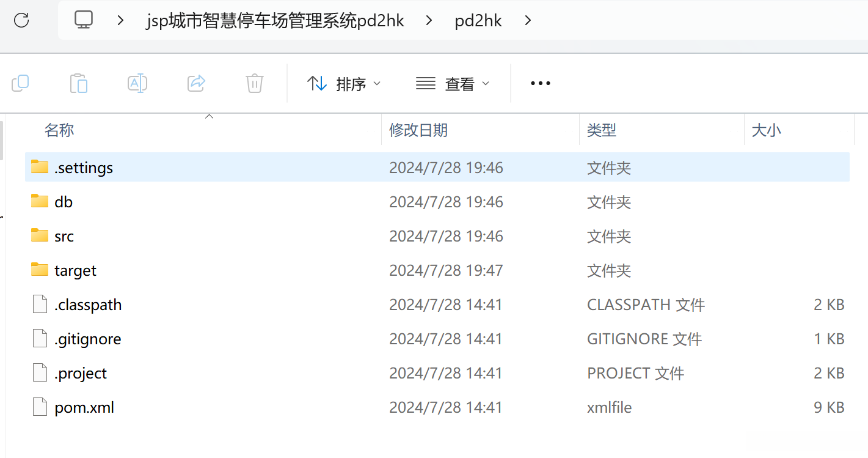868x458 pixels.
Task: Click the Paste clipboard icon
Action: [x=79, y=83]
